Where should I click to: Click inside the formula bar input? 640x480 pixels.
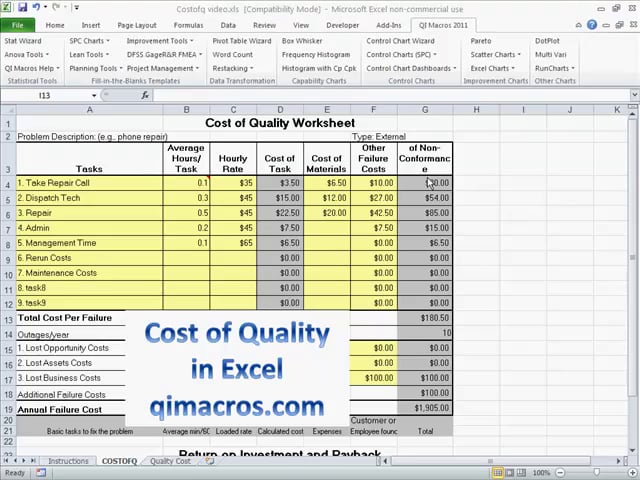[x=392, y=96]
